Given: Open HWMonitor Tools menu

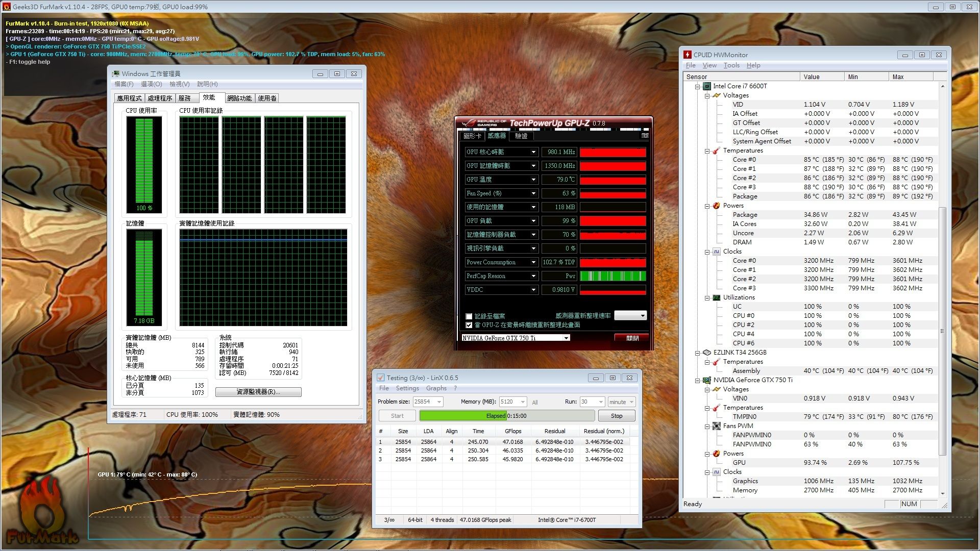Looking at the screenshot, I should (x=731, y=65).
